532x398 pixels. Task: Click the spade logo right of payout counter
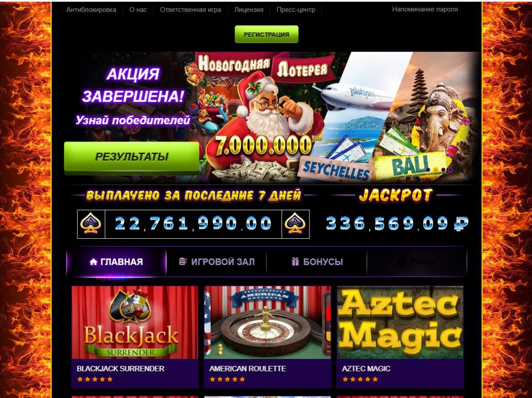(x=295, y=224)
